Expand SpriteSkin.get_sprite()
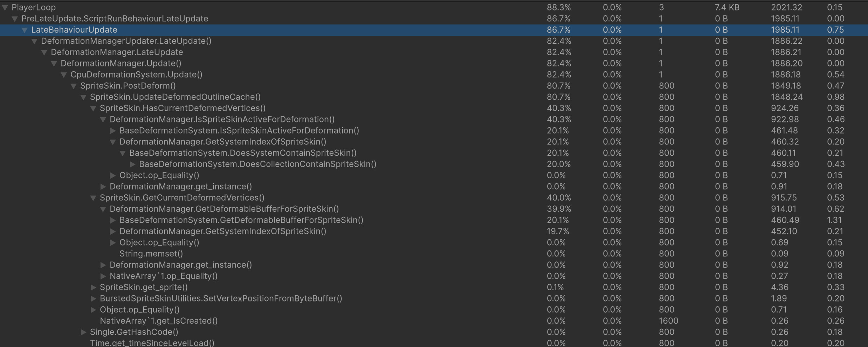 [93, 287]
